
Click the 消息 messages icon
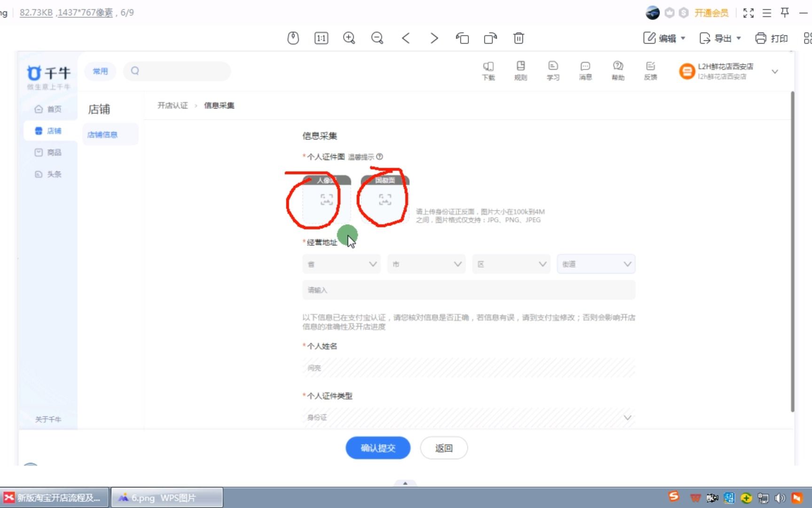pyautogui.click(x=586, y=71)
